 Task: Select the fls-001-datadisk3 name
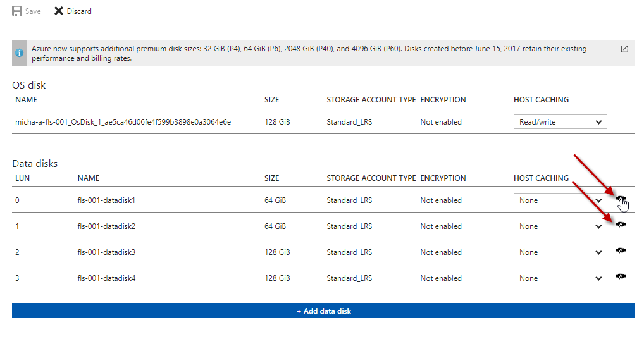point(106,252)
